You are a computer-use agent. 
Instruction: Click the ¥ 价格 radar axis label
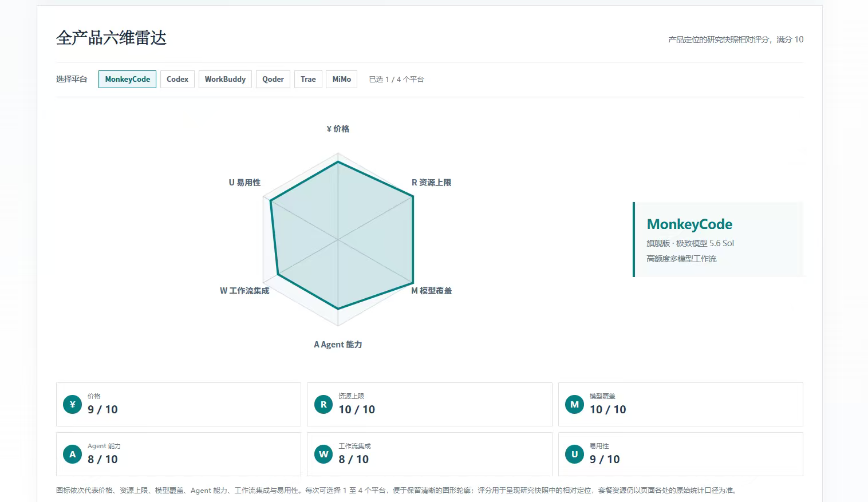pos(338,129)
